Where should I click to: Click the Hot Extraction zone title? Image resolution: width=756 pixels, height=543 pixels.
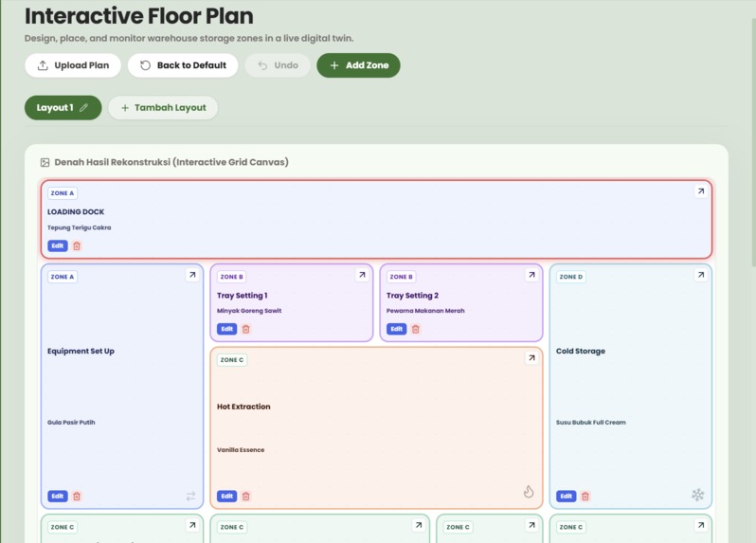243,407
